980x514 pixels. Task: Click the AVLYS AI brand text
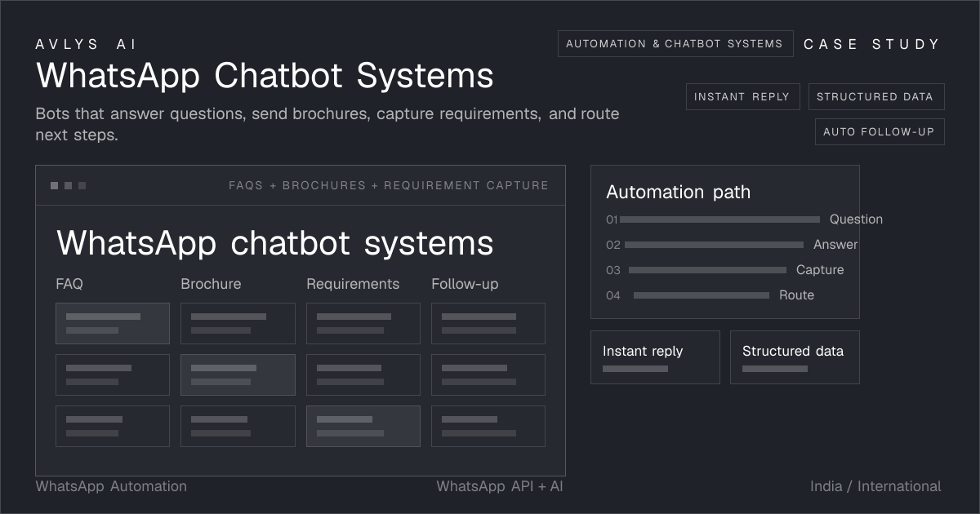coord(87,44)
